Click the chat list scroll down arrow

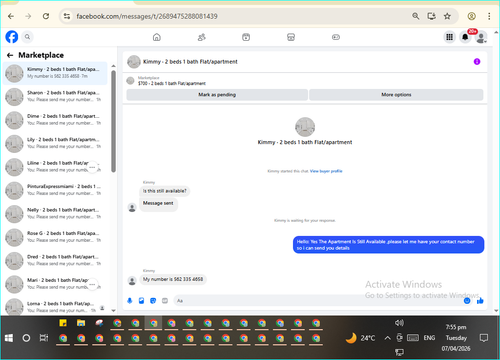[x=113, y=311]
